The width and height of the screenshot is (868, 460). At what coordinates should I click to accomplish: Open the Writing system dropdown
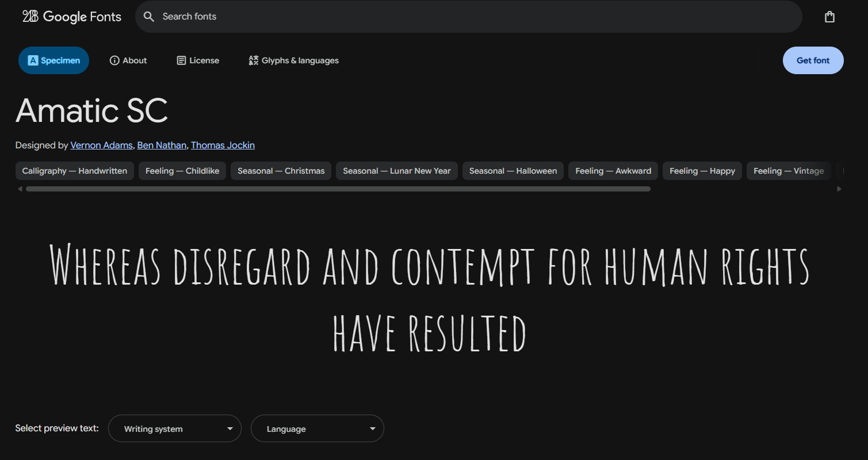click(x=175, y=428)
